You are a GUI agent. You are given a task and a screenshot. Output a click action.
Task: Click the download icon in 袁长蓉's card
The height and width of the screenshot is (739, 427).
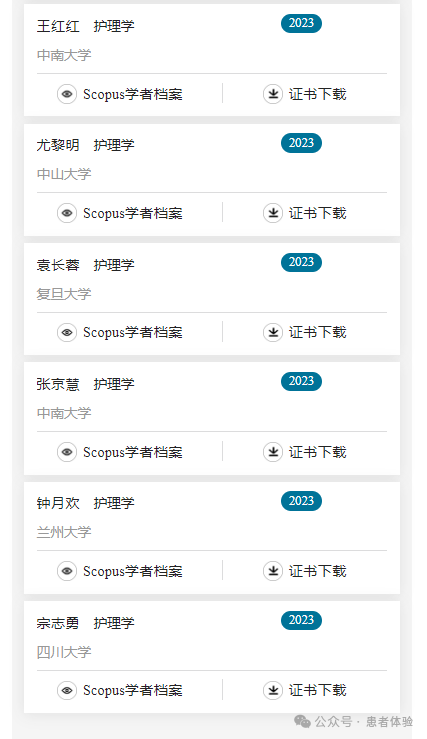(x=273, y=332)
